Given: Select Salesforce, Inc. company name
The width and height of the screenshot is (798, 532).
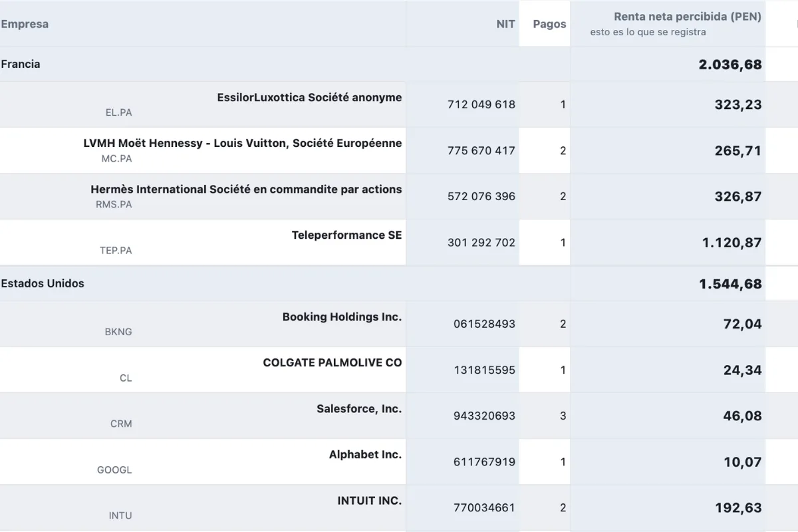Looking at the screenshot, I should click(359, 408).
